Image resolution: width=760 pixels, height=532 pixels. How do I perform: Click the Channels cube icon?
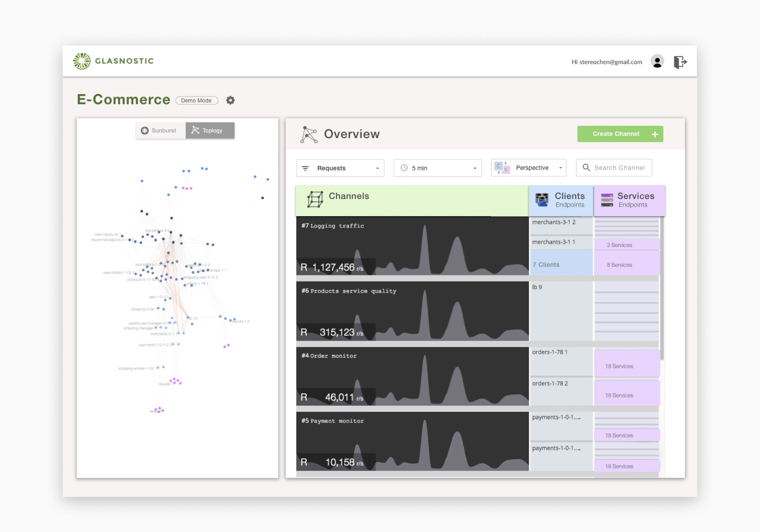click(315, 199)
